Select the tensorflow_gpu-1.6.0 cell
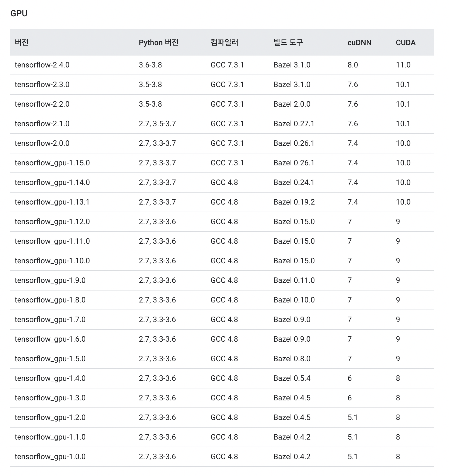 (50, 339)
